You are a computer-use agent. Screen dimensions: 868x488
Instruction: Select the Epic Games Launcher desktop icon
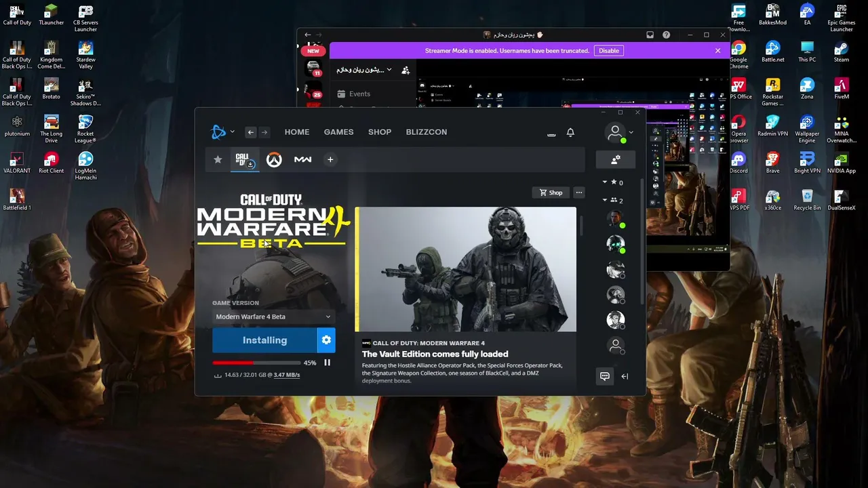[842, 18]
